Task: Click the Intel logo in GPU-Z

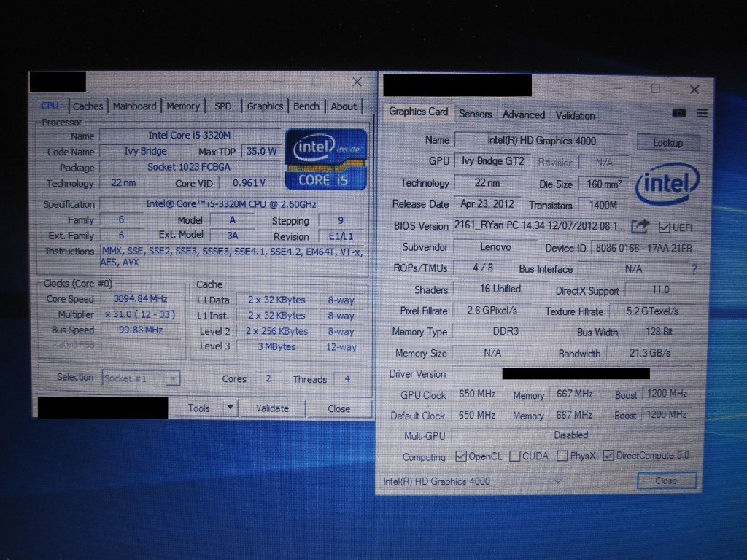Action: 667,183
